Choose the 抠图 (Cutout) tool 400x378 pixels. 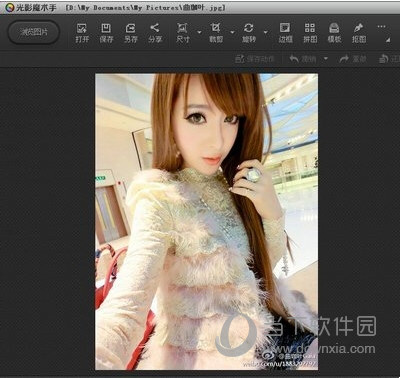(359, 33)
